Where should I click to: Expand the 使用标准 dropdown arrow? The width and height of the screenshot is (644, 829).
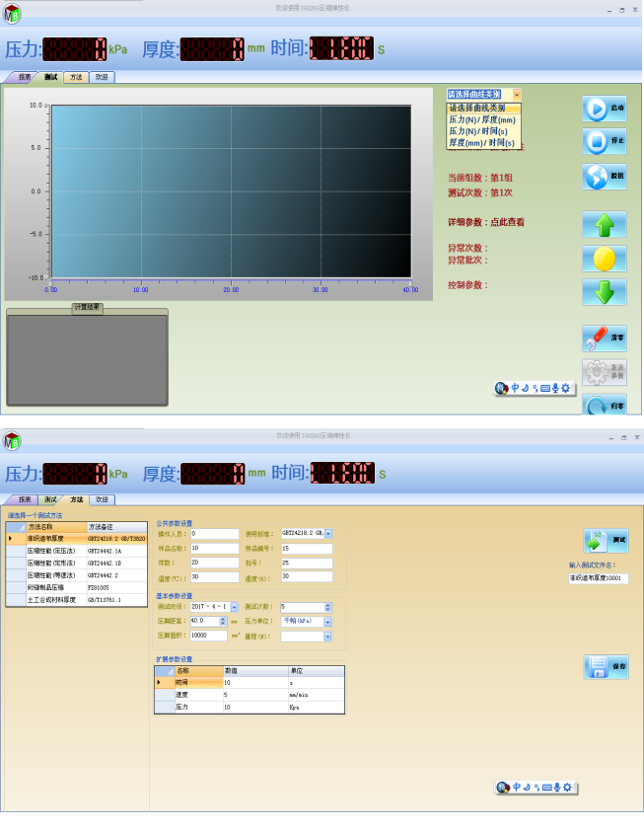click(328, 534)
